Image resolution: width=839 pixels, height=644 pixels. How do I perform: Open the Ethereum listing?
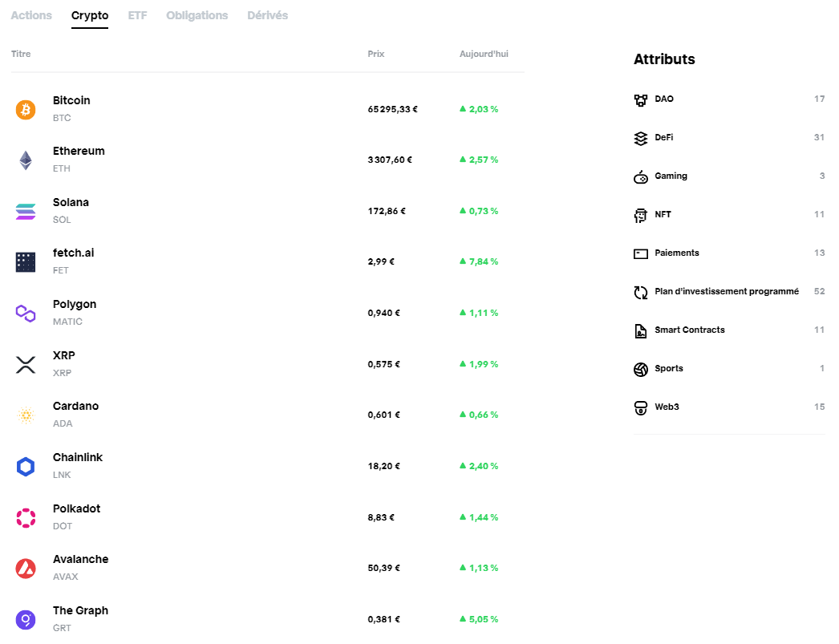click(x=268, y=160)
